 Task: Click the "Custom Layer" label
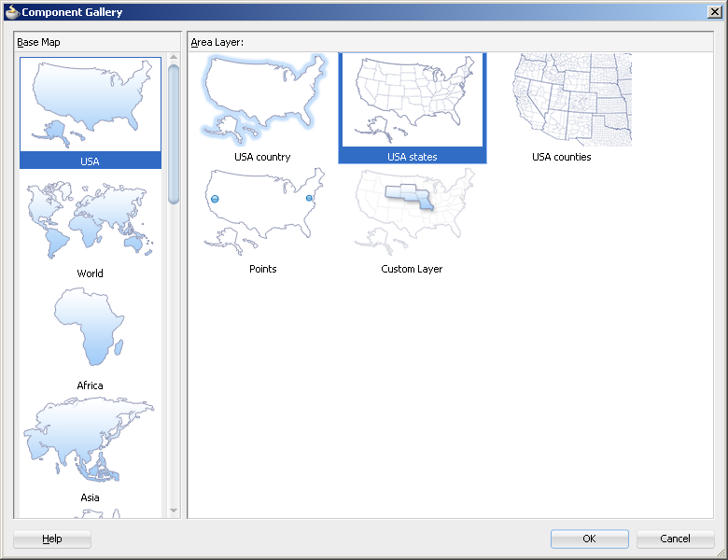(412, 269)
